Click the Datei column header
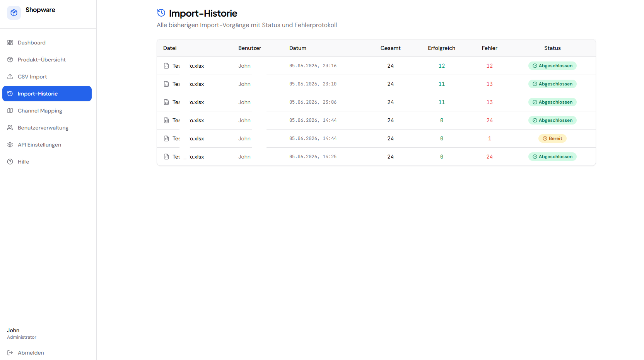Screen dimensions: 644x360 170,48
